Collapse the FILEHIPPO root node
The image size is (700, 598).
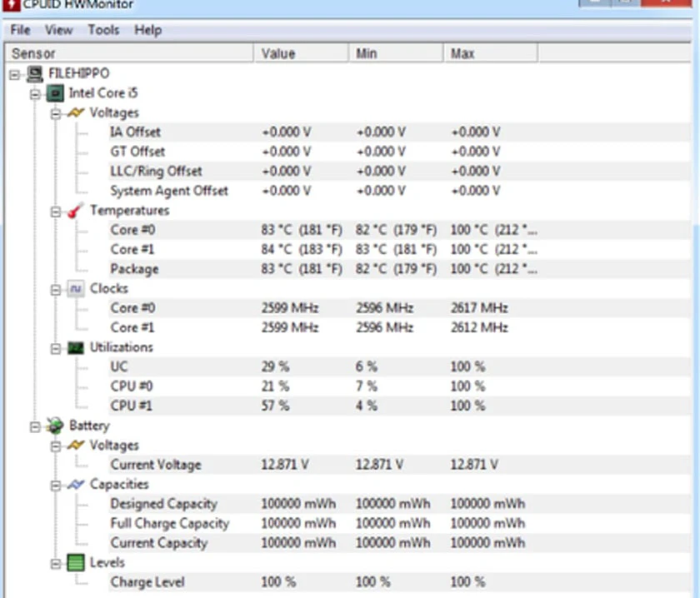[14, 74]
